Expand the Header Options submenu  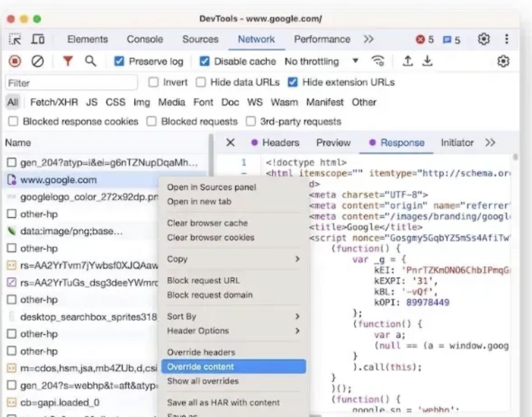233,330
